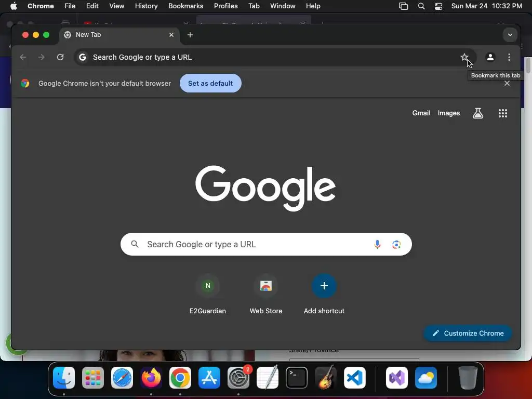This screenshot has width=532, height=399.
Task: Open the Chrome application menu
Action: click(x=41, y=6)
